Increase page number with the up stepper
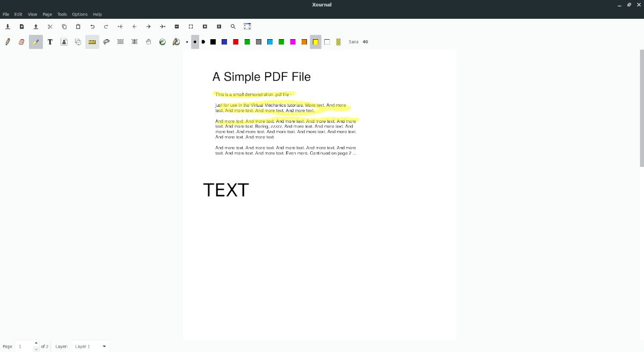Image resolution: width=644 pixels, height=352 pixels. [x=36, y=343]
